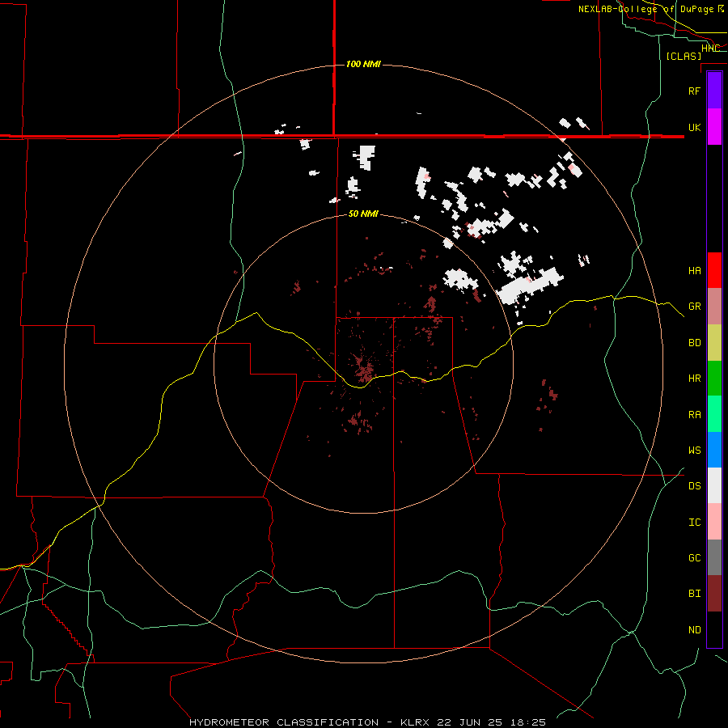Click the ND legend label
The width and height of the screenshot is (728, 728).
click(x=694, y=630)
